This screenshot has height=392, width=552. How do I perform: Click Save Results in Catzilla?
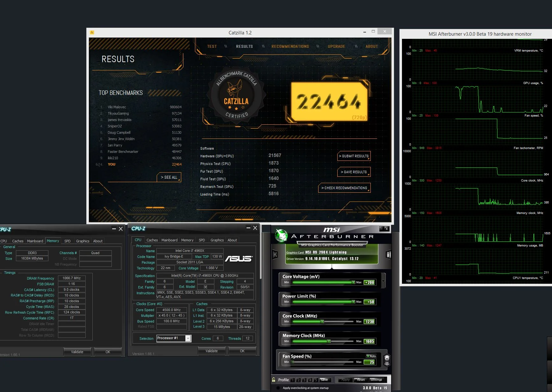(x=354, y=172)
